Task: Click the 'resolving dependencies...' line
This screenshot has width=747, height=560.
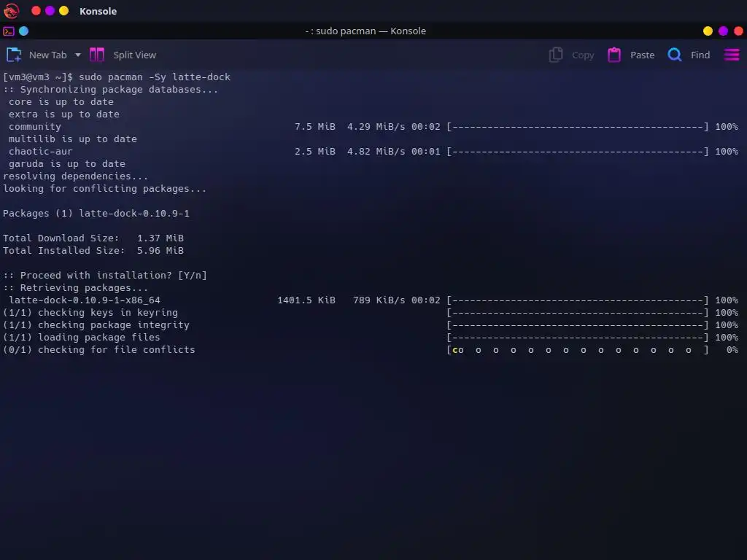Action: [x=75, y=176]
